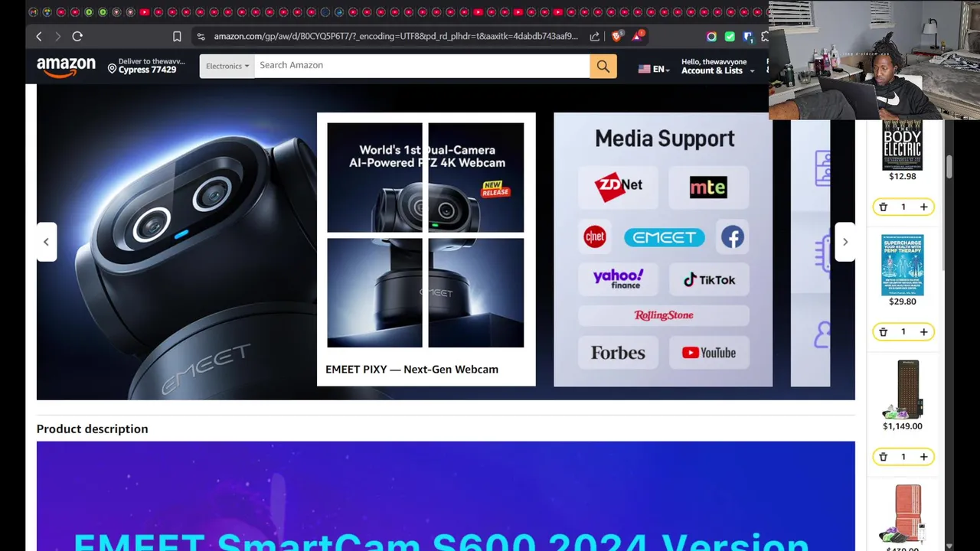The image size is (980, 551).
Task: Advance the carousel with the right arrow
Action: coord(844,242)
